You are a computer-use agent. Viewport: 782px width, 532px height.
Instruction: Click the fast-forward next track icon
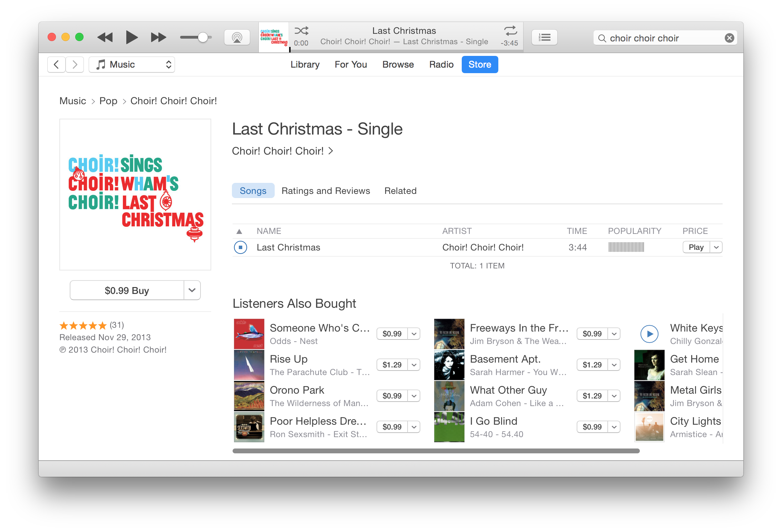[158, 37]
